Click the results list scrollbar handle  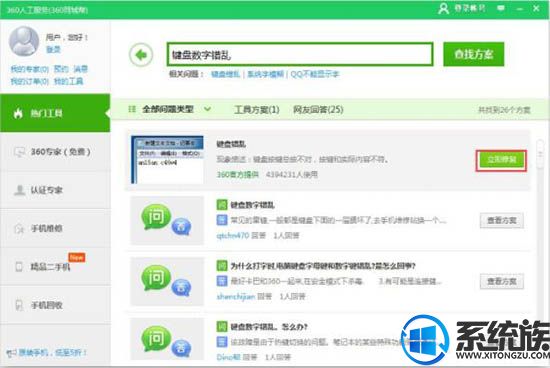[540, 154]
